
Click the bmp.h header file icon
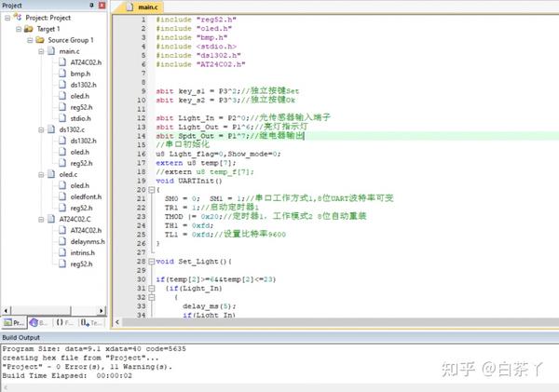coord(62,74)
